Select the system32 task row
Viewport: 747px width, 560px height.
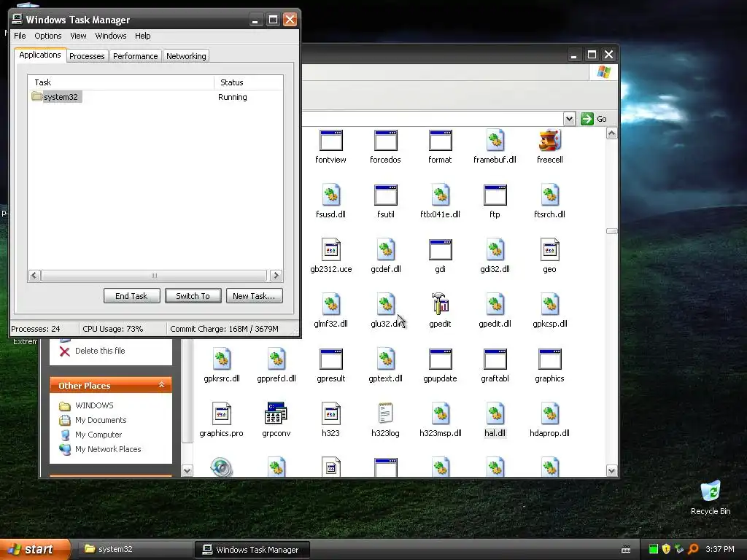(x=155, y=97)
